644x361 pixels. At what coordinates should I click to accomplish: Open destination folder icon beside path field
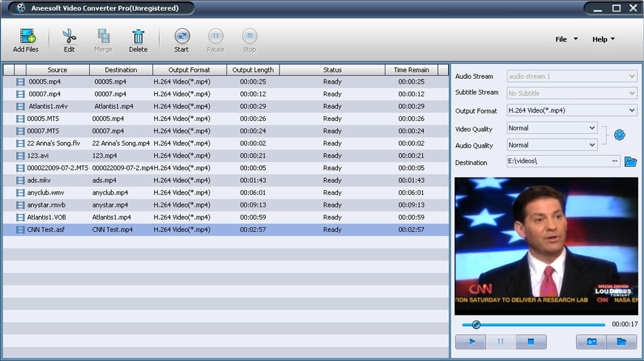(x=630, y=162)
